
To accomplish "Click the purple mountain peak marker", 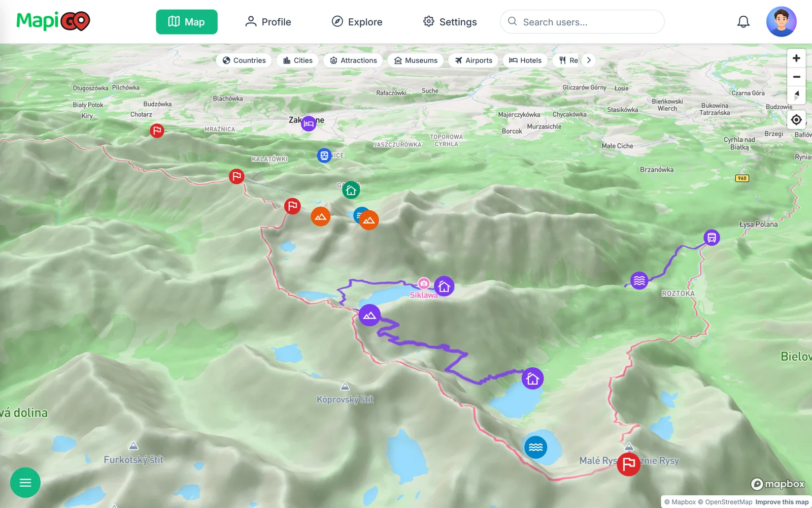I will click(369, 315).
